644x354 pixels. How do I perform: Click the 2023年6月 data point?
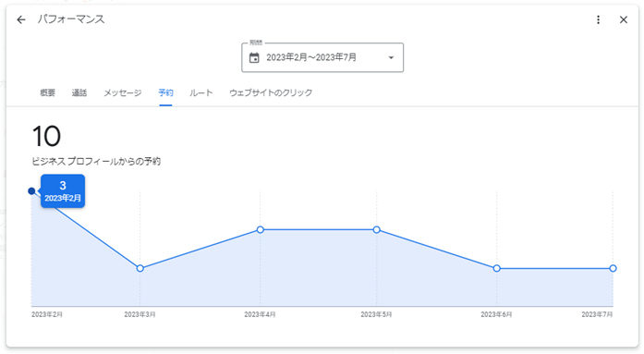496,268
